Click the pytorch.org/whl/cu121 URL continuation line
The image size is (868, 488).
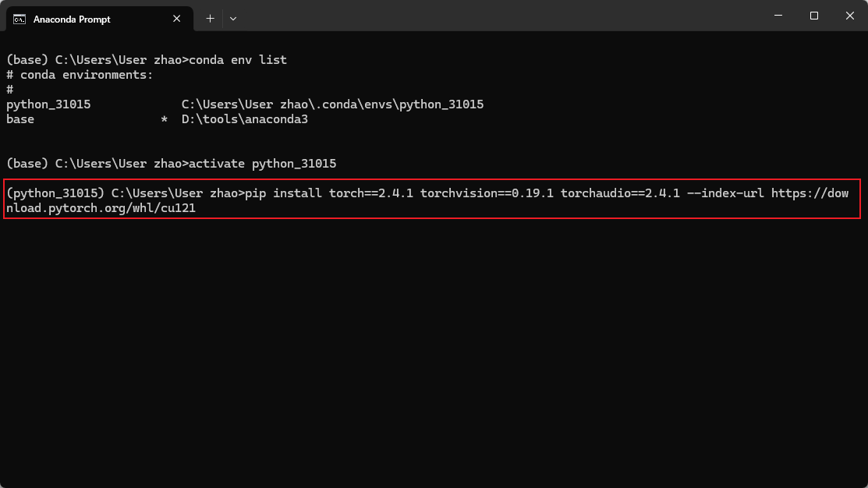coord(101,208)
